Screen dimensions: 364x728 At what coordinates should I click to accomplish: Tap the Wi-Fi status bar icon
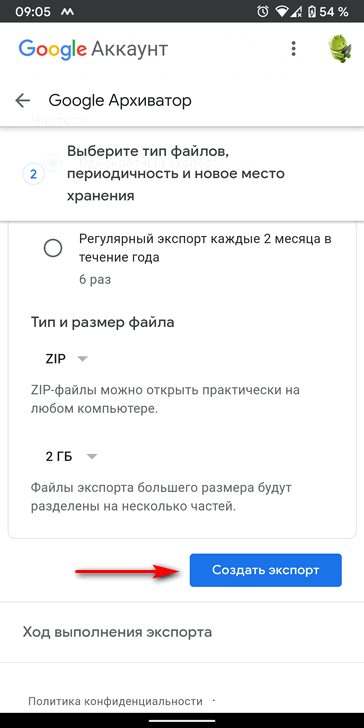[282, 12]
